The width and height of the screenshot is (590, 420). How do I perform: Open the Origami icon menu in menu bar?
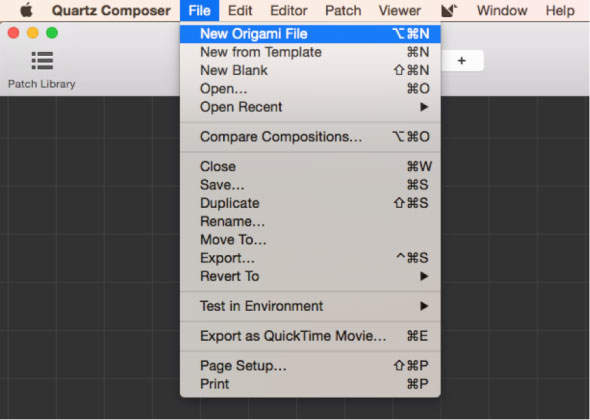click(449, 11)
